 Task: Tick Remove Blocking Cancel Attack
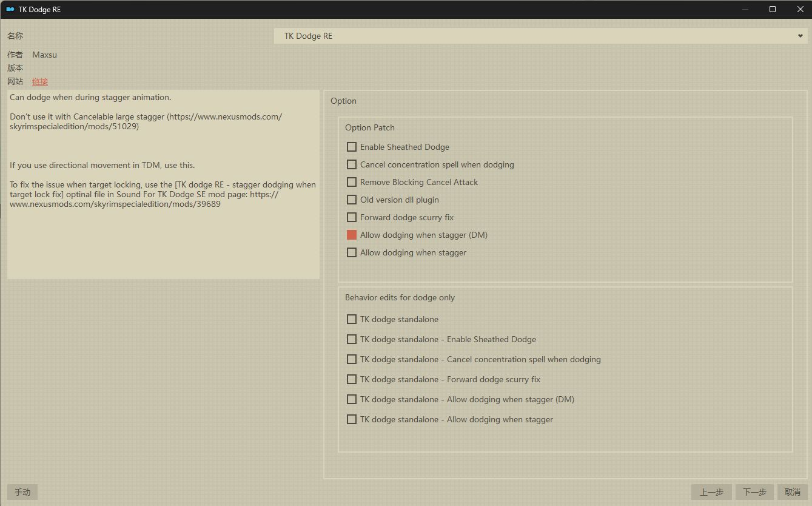(352, 182)
